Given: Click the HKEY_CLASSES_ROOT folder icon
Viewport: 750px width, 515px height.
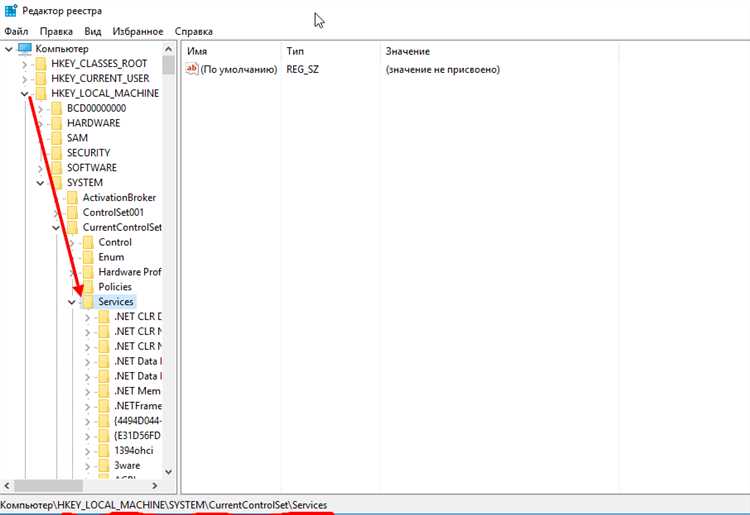Looking at the screenshot, I should [x=41, y=63].
